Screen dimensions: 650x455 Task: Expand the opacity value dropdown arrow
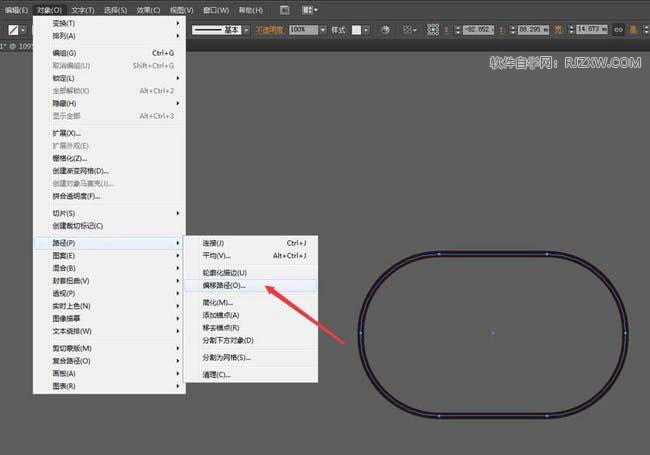click(x=323, y=30)
